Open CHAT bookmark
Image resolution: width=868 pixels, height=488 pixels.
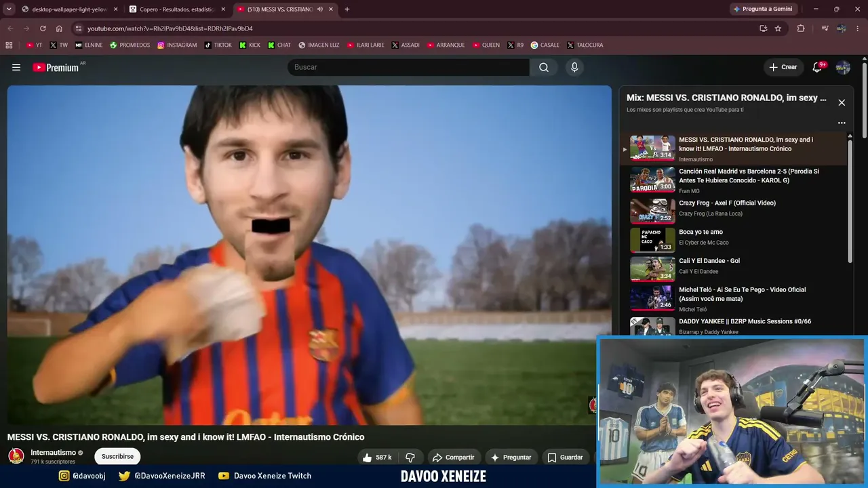279,45
